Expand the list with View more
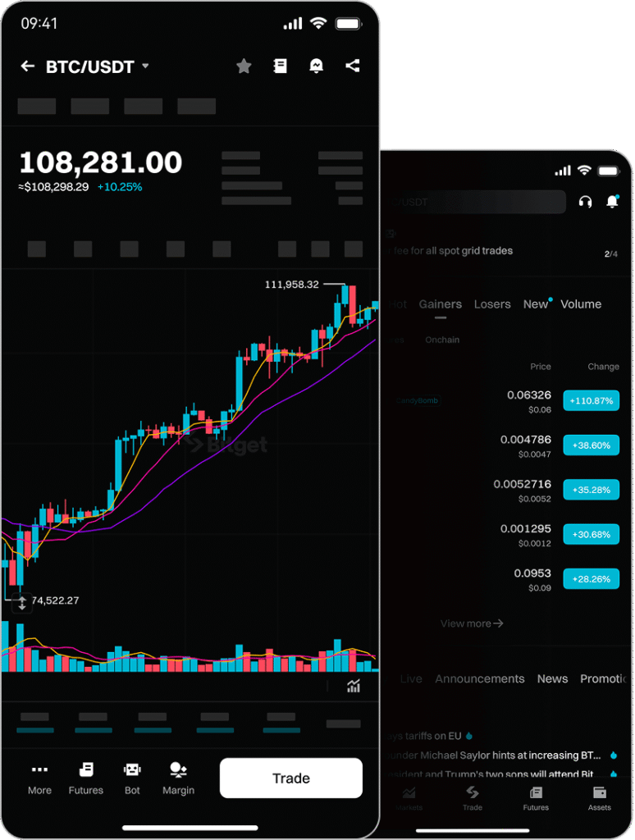The width and height of the screenshot is (635, 840). click(472, 623)
